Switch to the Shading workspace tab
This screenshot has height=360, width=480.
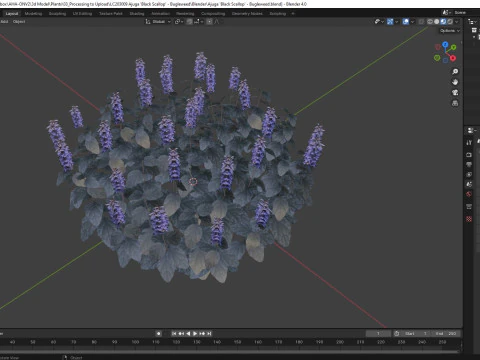pyautogui.click(x=137, y=14)
